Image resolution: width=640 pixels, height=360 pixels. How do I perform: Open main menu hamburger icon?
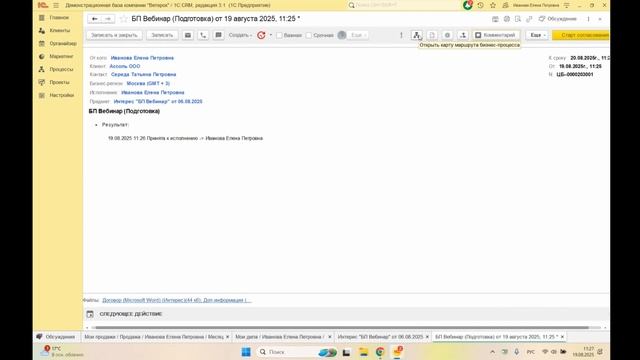56,5
